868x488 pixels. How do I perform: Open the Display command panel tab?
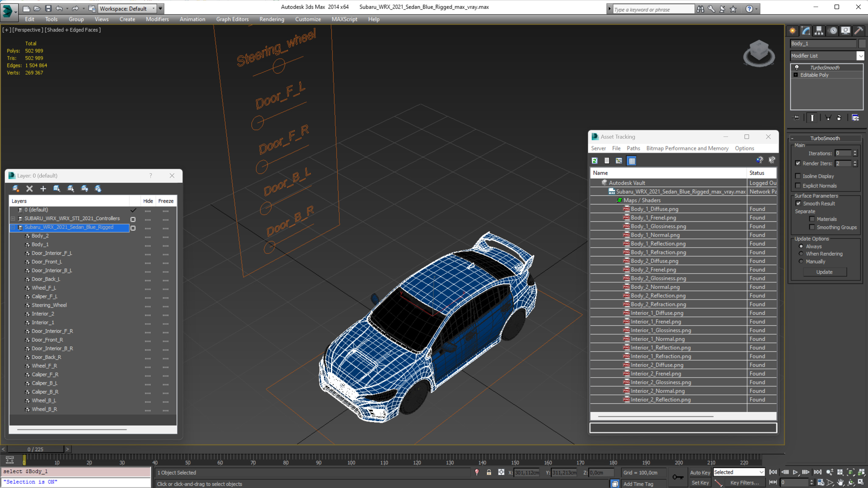(x=845, y=31)
